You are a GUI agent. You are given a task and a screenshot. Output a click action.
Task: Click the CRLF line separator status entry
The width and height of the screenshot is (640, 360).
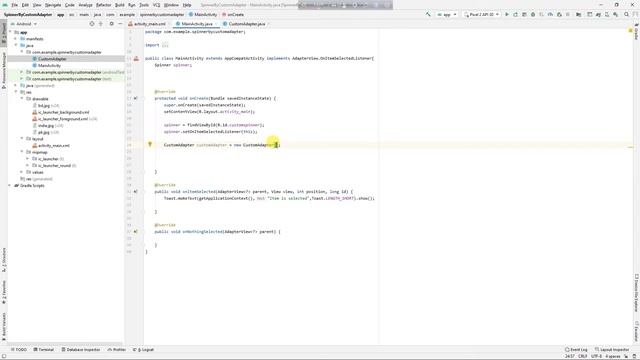tap(582, 356)
